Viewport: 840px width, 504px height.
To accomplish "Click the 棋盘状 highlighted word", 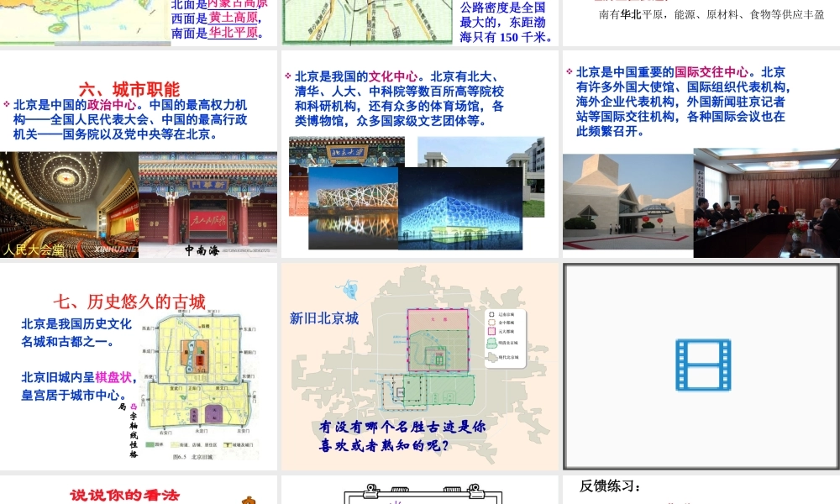I will tap(113, 377).
